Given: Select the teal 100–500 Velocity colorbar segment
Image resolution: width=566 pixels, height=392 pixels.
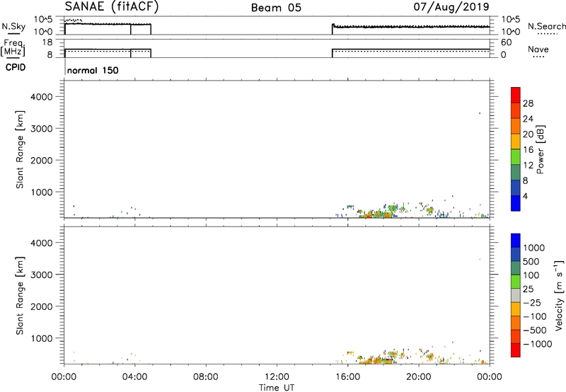Looking at the screenshot, I should (516, 268).
